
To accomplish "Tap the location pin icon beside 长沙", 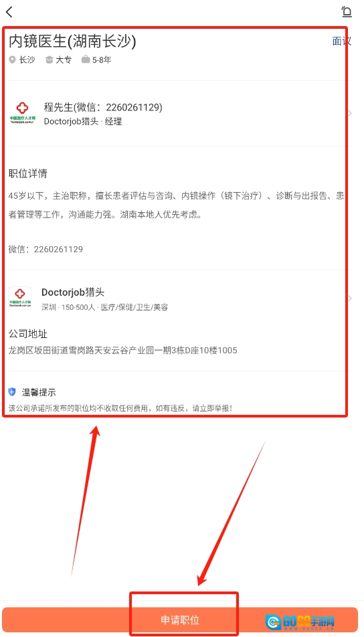I will point(13,60).
